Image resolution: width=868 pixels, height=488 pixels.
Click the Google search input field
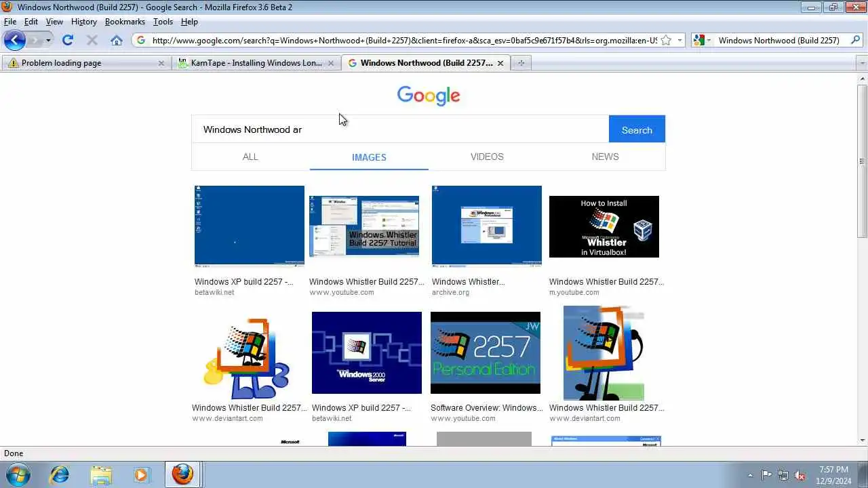pos(400,129)
